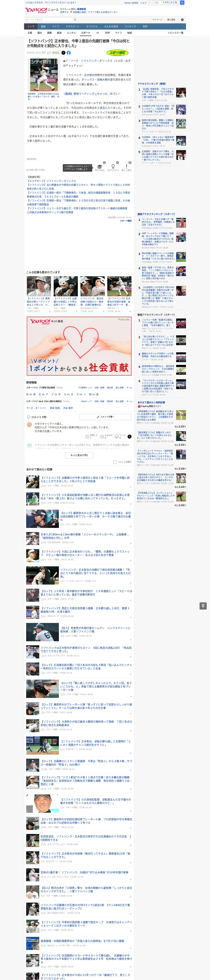The height and width of the screenshot is (980, 210).
Task: Open トピックス一覧 link
Action: 175,33
